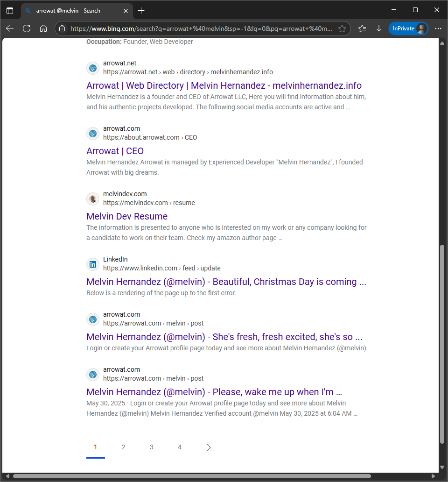The height and width of the screenshot is (482, 448).
Task: Close the 'arrowat @melvin - Search' tab
Action: (126, 11)
